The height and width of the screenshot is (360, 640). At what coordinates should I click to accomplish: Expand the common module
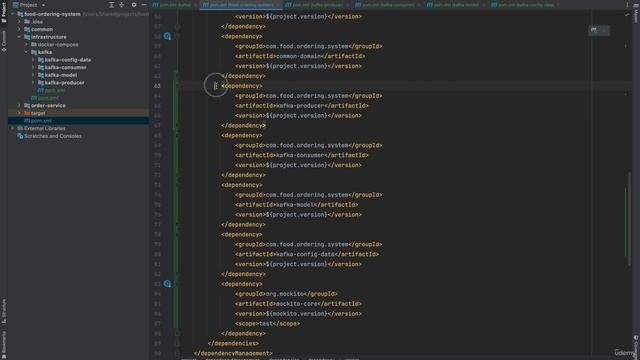pyautogui.click(x=19, y=29)
